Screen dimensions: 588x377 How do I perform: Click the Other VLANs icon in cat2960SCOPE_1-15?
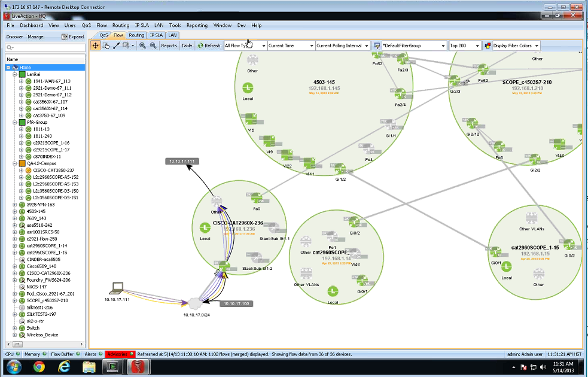pos(531,218)
